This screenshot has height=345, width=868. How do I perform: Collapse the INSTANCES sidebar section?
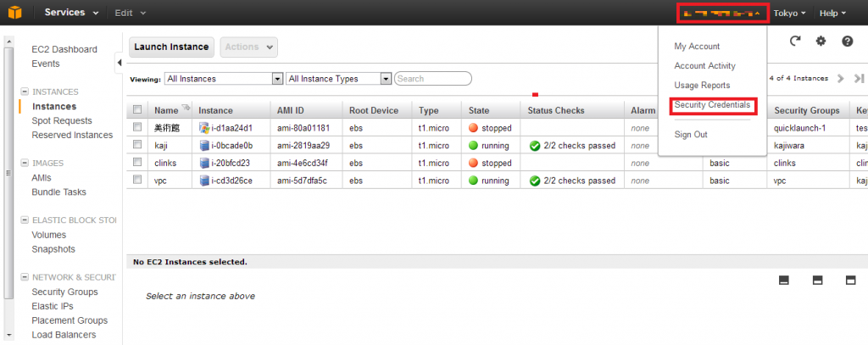point(25,92)
